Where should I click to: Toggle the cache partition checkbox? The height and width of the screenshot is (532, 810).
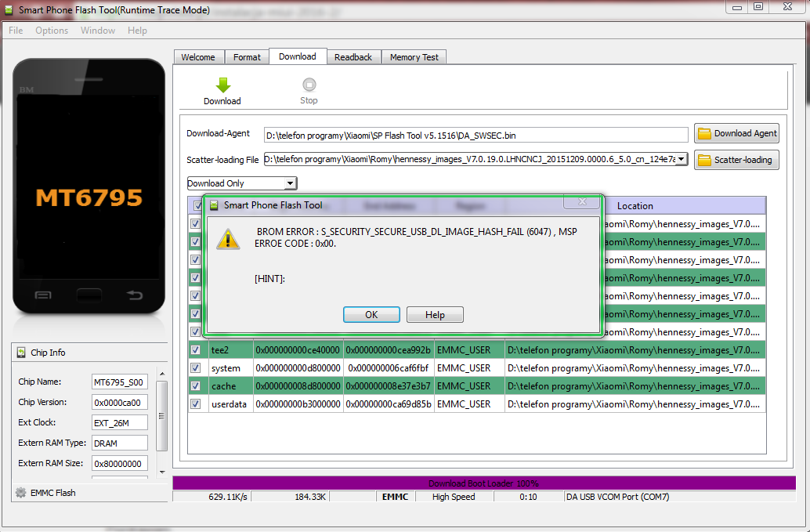(196, 385)
